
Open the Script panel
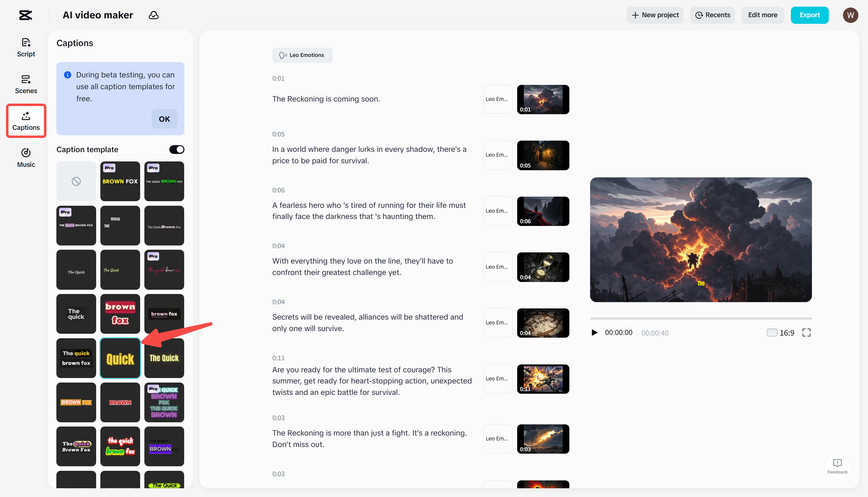pos(26,48)
